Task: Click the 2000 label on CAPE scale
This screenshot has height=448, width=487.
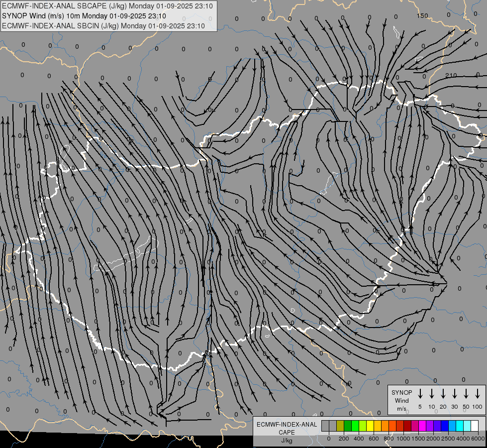Action: tap(433, 439)
